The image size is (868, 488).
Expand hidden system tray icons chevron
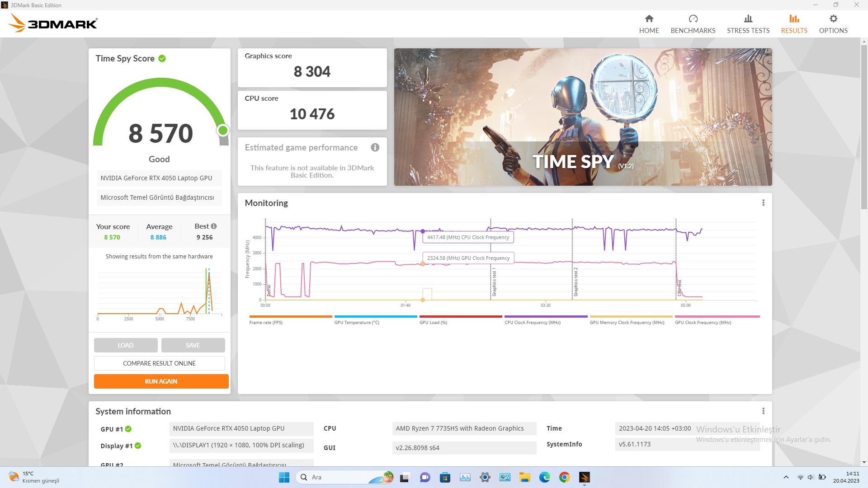tap(786, 477)
